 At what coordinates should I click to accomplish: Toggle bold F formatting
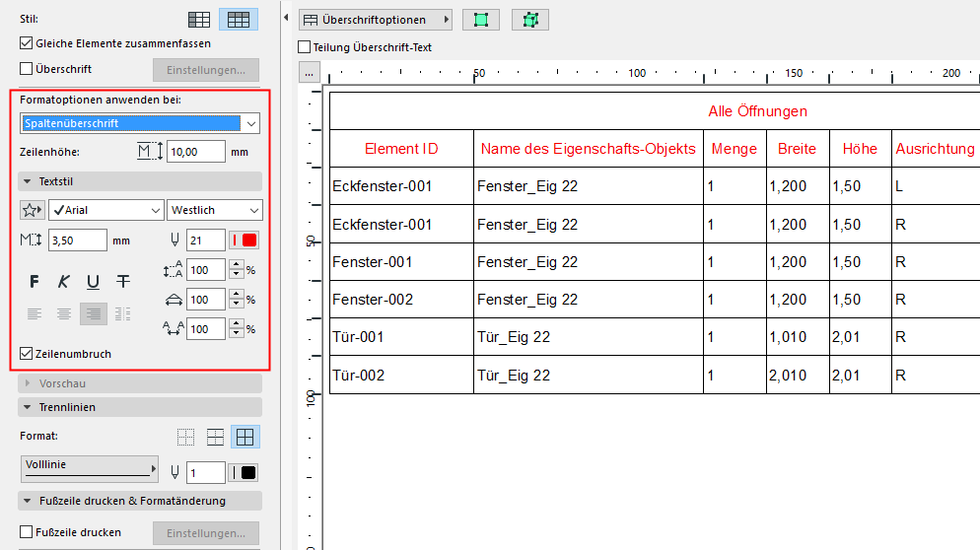coord(34,282)
